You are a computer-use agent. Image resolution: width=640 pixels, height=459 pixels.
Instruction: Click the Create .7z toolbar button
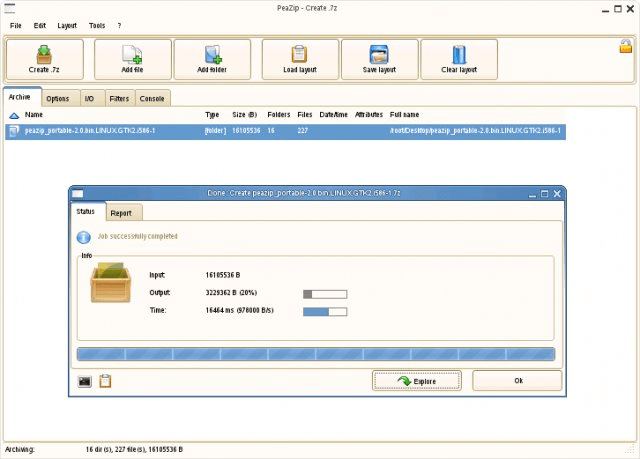point(44,60)
